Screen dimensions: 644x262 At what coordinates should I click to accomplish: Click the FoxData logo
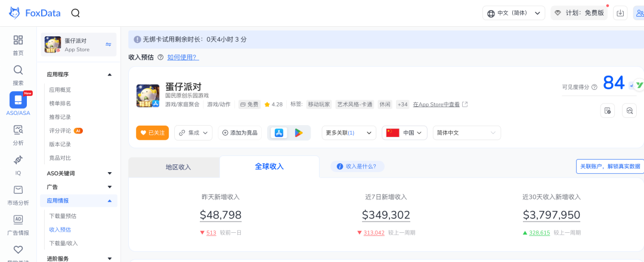[35, 13]
